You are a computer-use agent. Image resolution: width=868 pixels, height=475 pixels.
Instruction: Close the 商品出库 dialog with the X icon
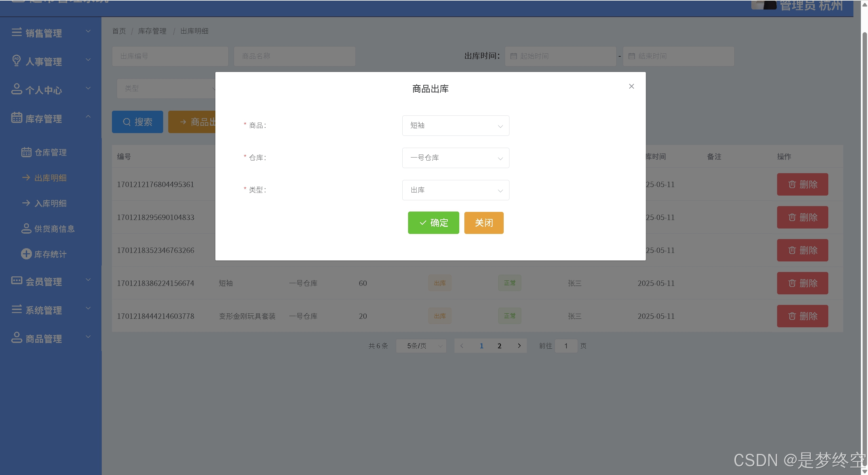point(631,86)
